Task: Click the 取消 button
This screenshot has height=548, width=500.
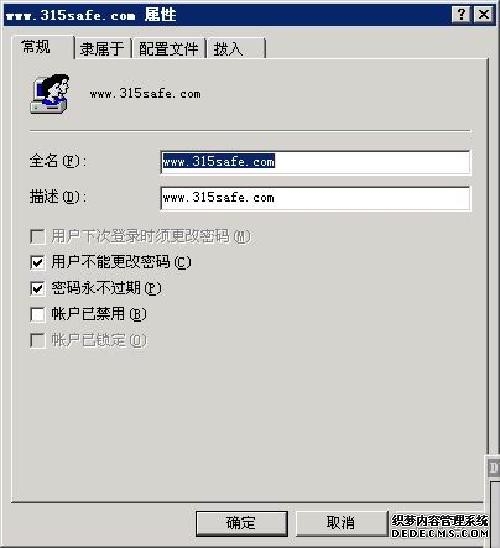Action: 341,523
